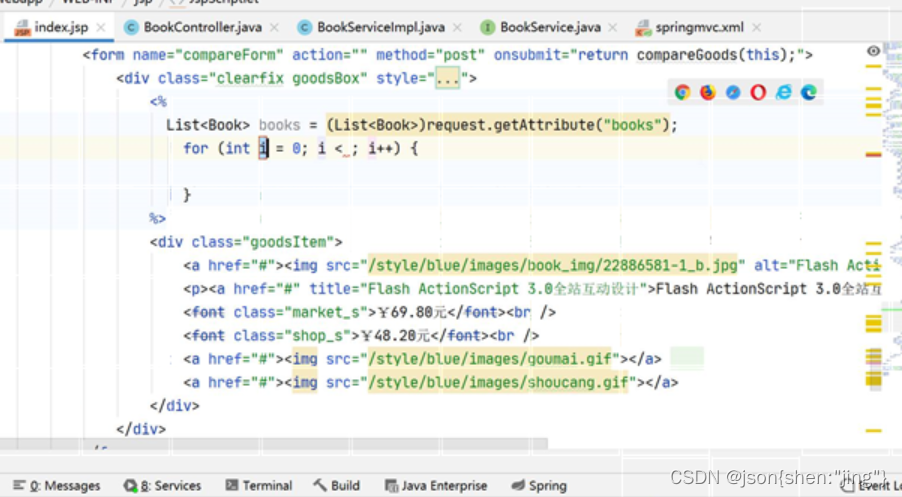Click the class icon on BookController.java tab

pyautogui.click(x=131, y=27)
